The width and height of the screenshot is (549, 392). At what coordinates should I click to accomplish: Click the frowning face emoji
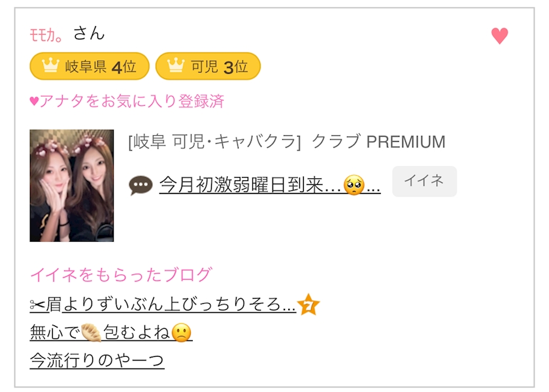pos(182,333)
